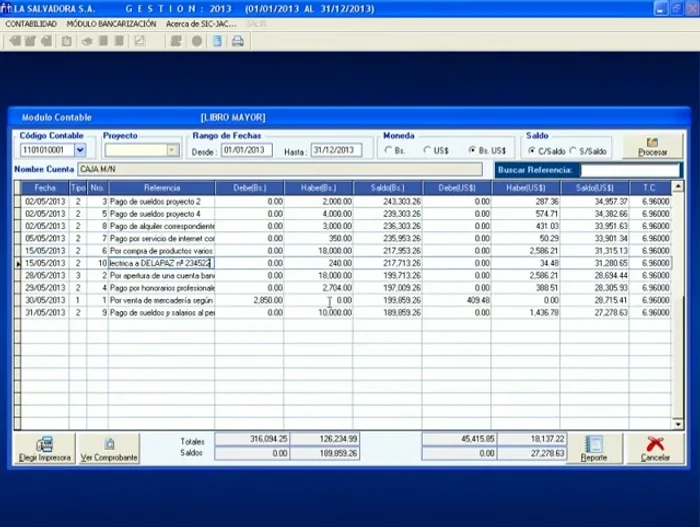Click Ver Comprobante to view the voucher
This screenshot has height=527, width=700.
(x=109, y=449)
